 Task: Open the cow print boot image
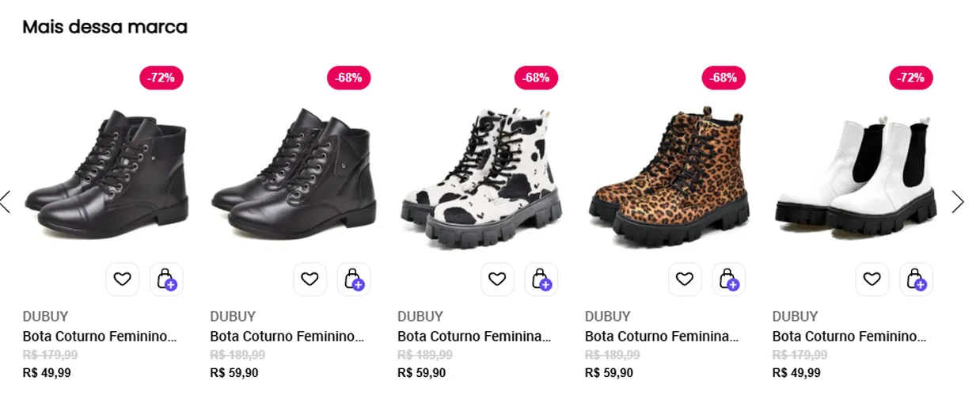480,176
